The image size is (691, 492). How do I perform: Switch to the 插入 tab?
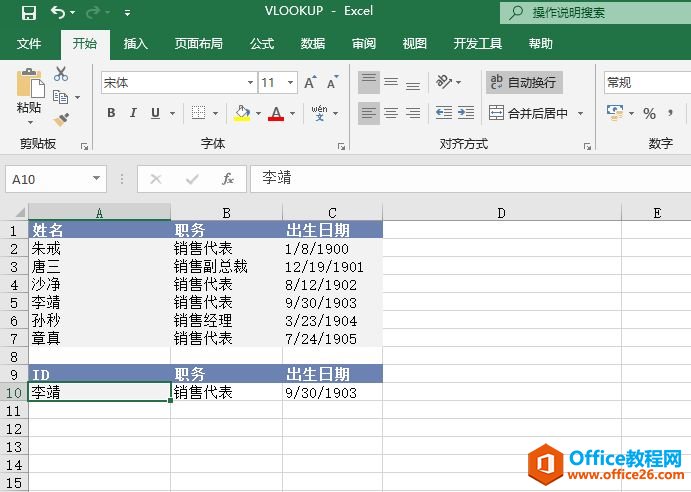coord(135,44)
